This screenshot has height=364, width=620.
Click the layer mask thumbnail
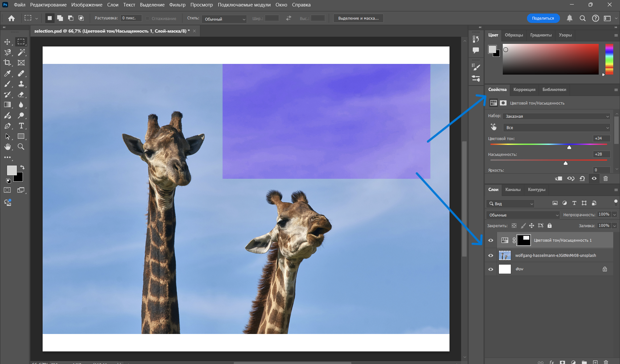(x=524, y=240)
